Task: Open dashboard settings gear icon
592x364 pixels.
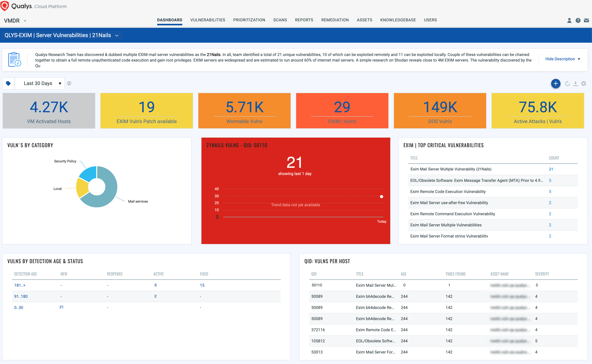Action: click(x=584, y=84)
